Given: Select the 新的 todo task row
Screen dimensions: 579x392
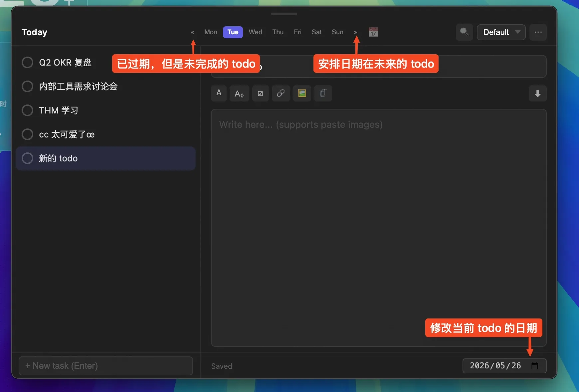Looking at the screenshot, I should 105,158.
